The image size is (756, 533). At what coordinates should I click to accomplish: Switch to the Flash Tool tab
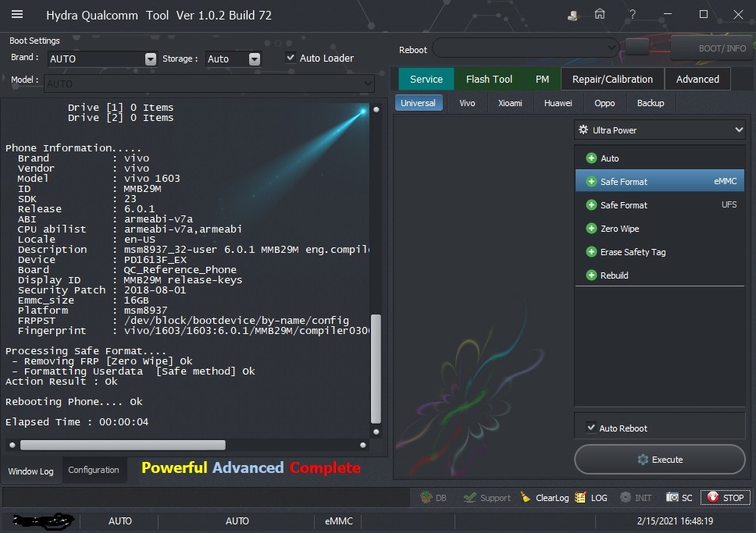[489, 79]
